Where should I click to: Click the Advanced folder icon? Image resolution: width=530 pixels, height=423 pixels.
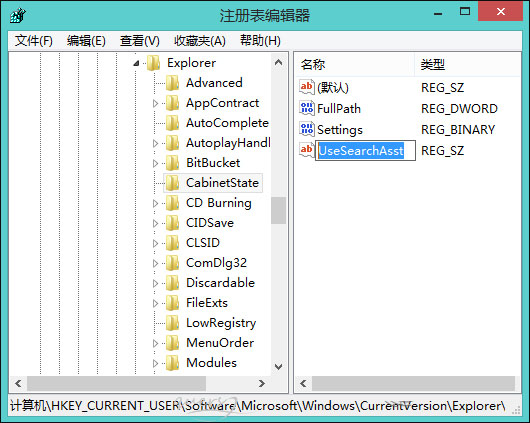[x=172, y=83]
